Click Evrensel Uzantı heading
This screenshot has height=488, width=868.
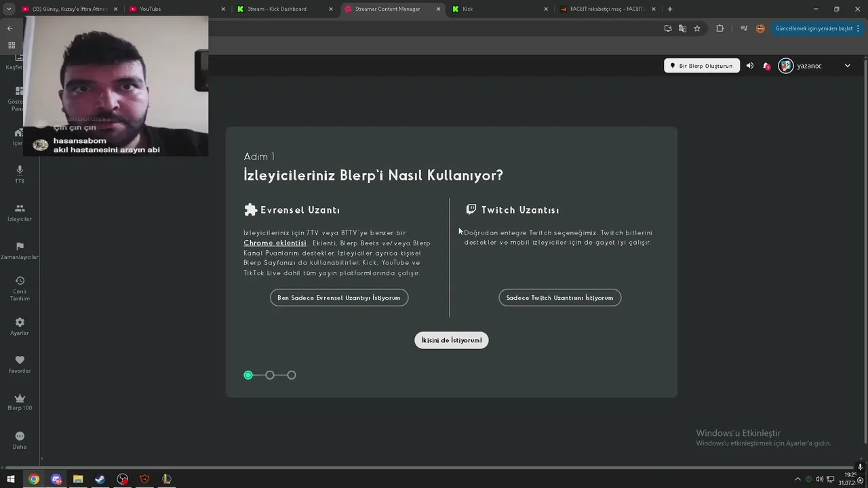pos(292,210)
